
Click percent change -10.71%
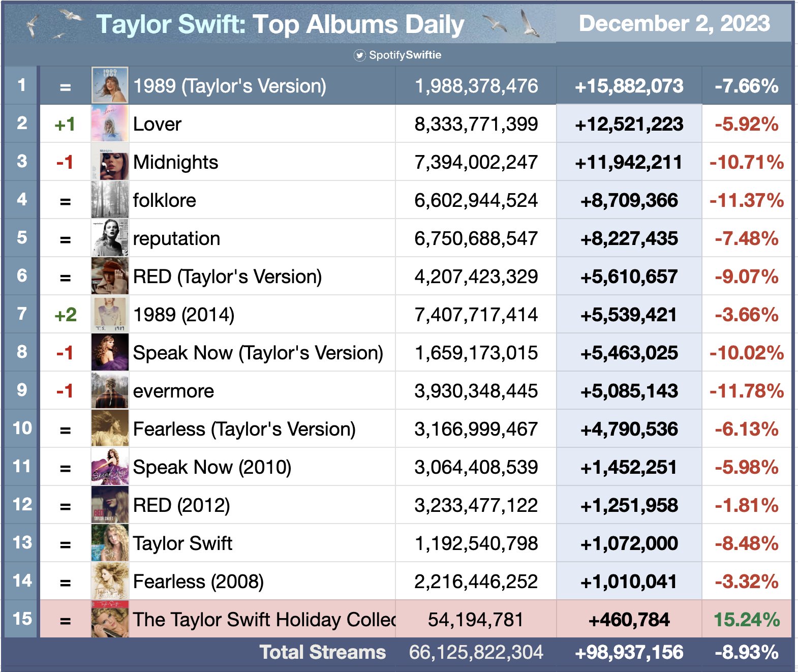747,162
